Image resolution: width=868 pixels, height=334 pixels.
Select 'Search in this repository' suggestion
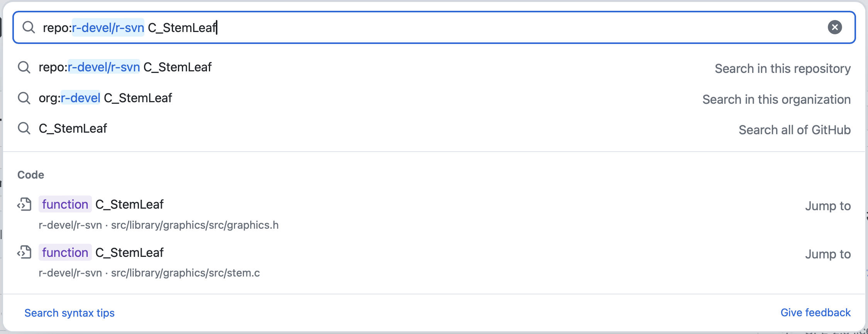click(x=782, y=69)
